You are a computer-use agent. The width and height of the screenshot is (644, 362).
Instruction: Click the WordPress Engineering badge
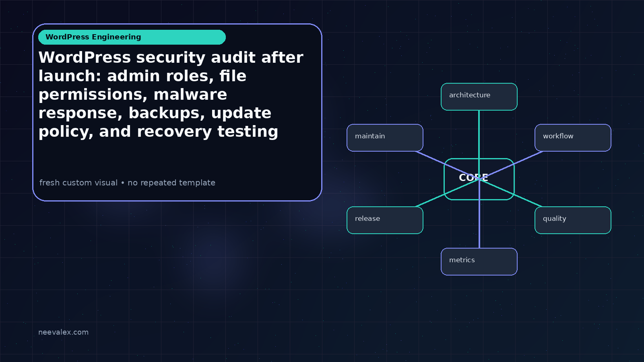(132, 37)
